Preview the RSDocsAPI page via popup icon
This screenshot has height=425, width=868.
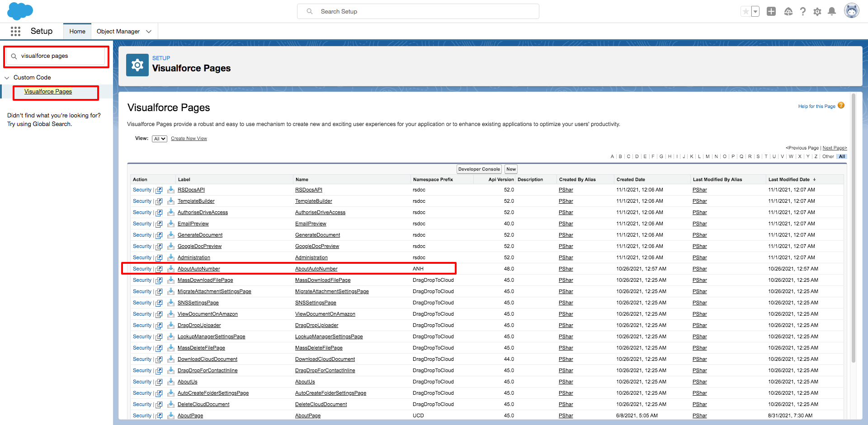point(159,190)
